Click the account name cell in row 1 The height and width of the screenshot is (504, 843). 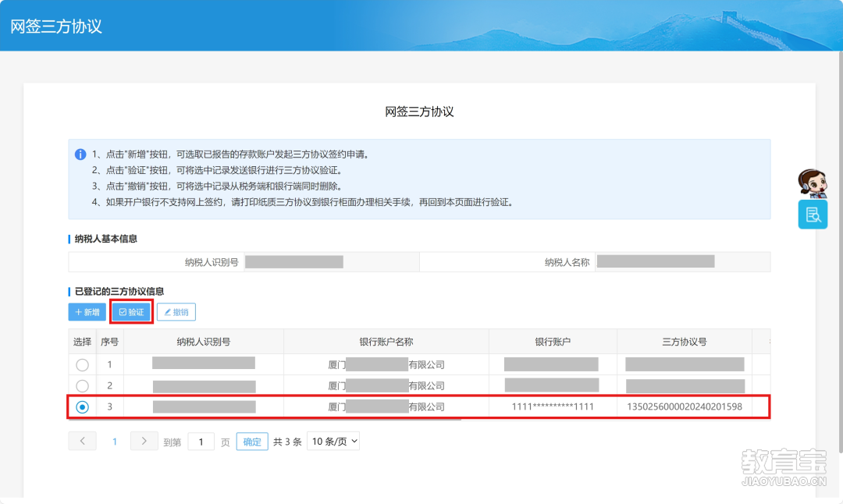coord(386,365)
